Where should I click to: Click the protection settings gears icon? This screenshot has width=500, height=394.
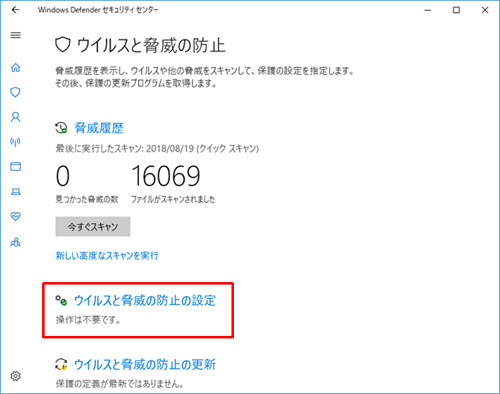click(x=61, y=301)
